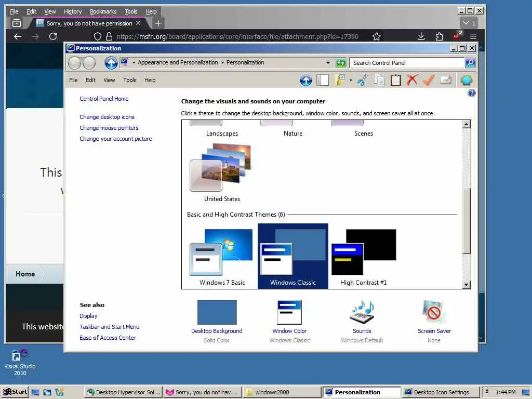This screenshot has height=399, width=532.
Task: Click in the Search Control Panel field
Action: [x=407, y=63]
